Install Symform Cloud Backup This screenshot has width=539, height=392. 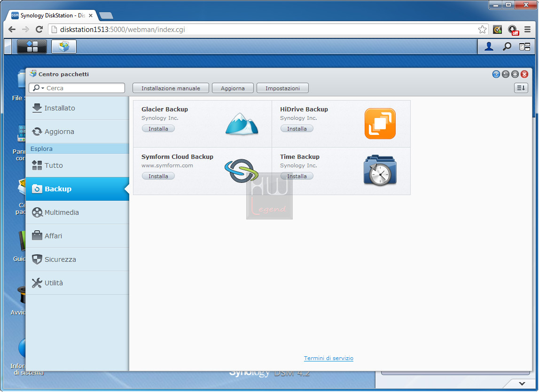[158, 176]
